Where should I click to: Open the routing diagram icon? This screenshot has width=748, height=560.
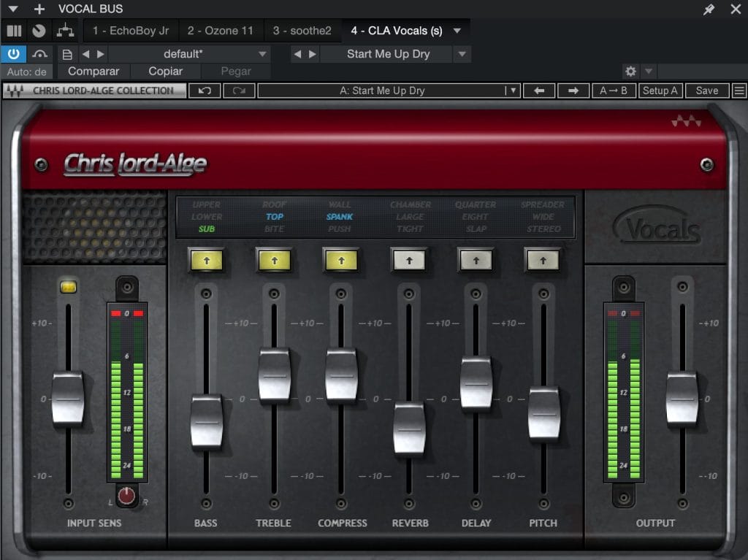65,31
